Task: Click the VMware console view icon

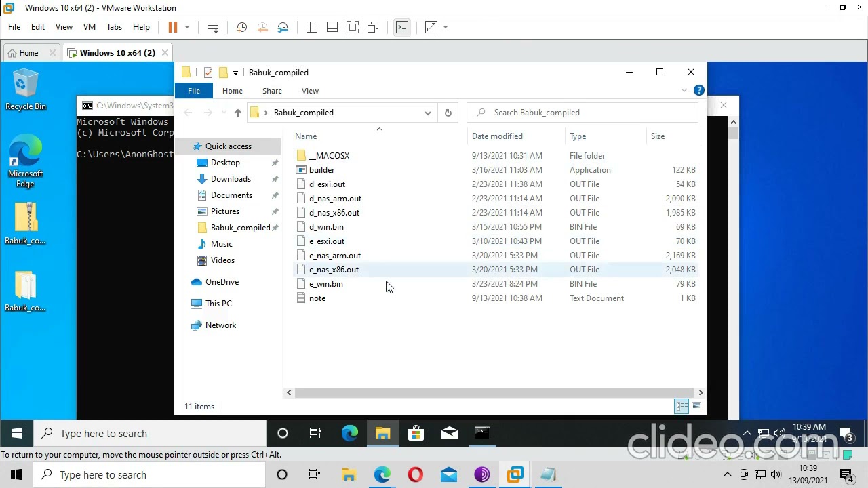Action: [402, 27]
